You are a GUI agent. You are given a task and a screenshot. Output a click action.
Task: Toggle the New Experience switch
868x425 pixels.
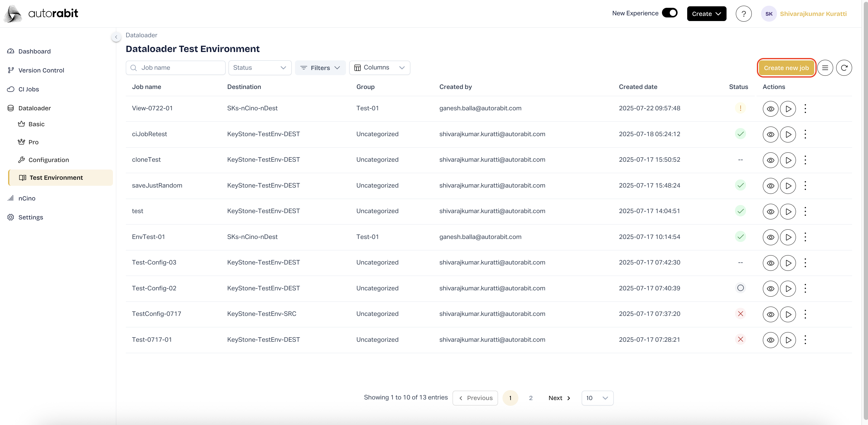click(x=669, y=13)
